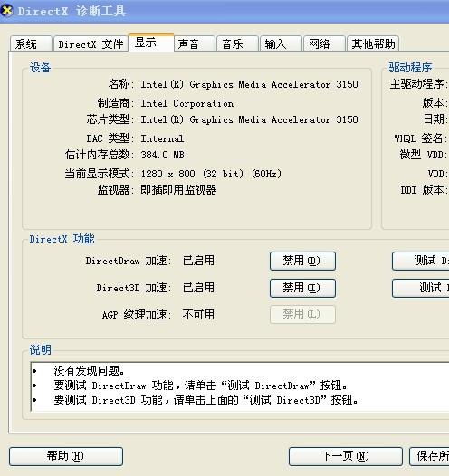Open the 网络 tab
Viewport: 449px width, 476px height.
pyautogui.click(x=324, y=43)
